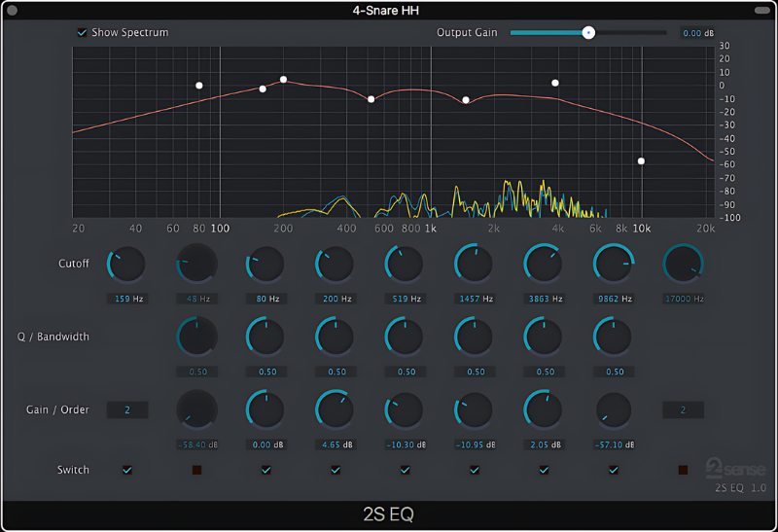Select the 4.65 dB gain value field

[336, 444]
